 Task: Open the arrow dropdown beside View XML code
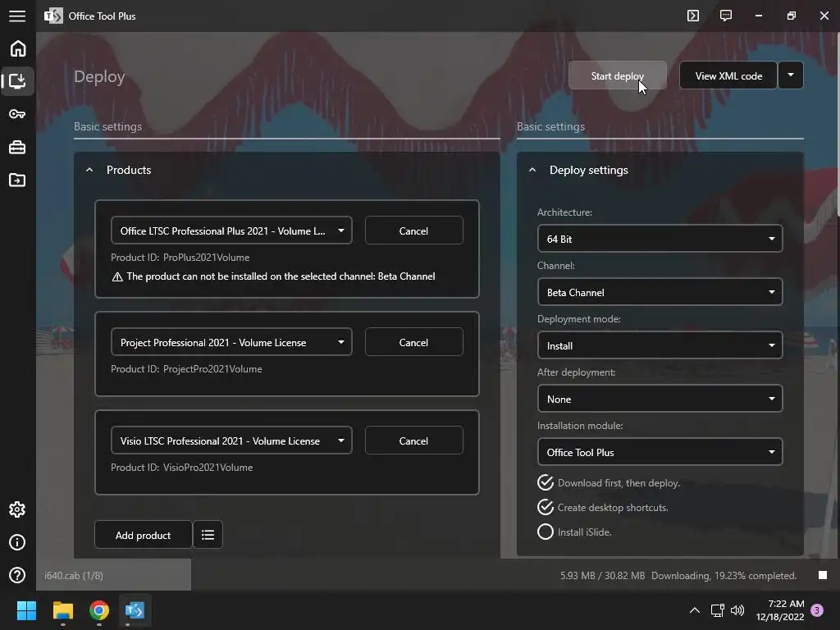(x=791, y=75)
